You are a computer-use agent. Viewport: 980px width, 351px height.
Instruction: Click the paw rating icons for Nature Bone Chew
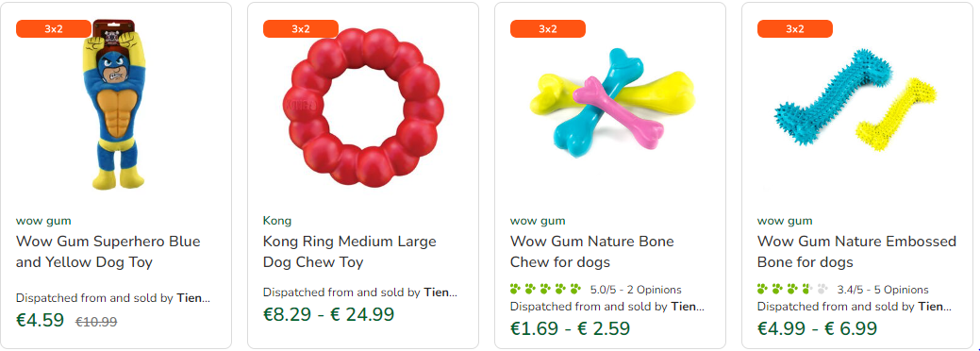pyautogui.click(x=545, y=289)
